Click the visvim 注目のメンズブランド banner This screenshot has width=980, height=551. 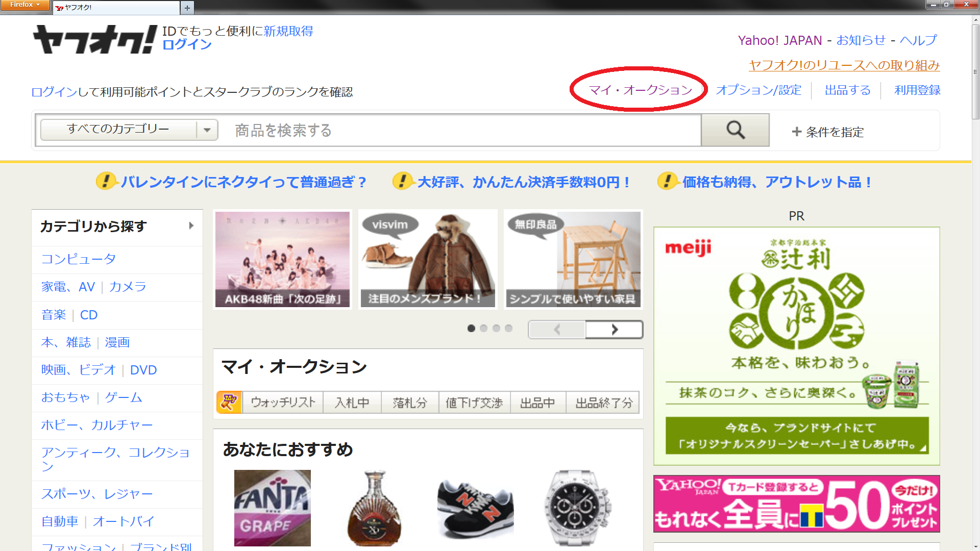[428, 259]
